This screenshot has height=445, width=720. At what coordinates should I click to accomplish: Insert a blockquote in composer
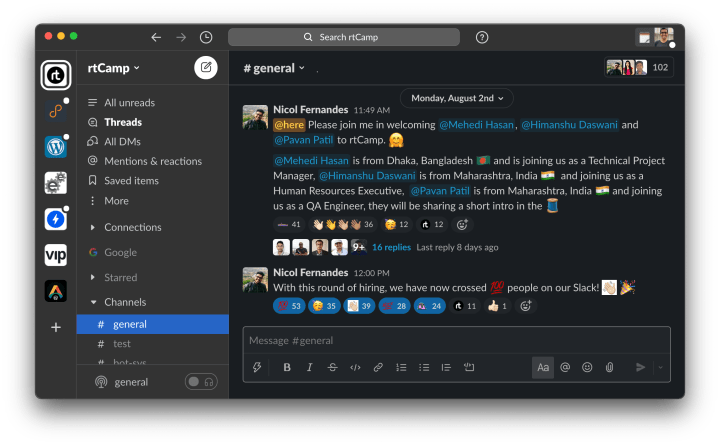pyautogui.click(x=446, y=367)
